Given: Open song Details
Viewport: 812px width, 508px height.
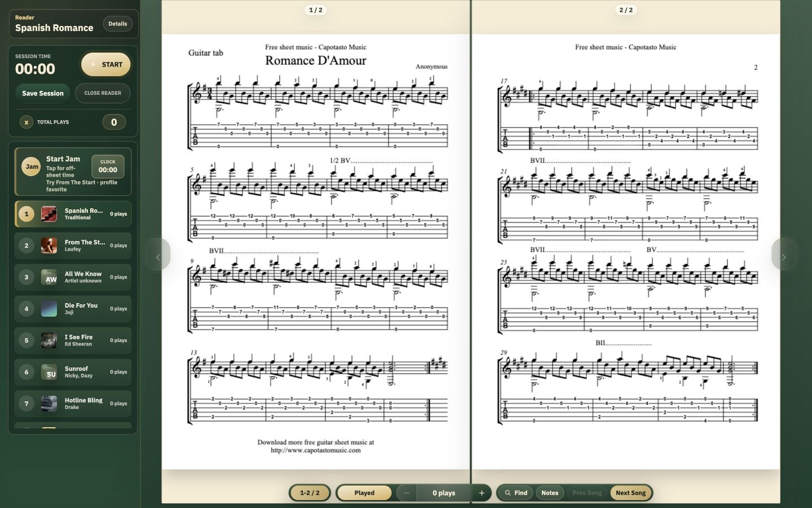Looking at the screenshot, I should click(x=117, y=24).
